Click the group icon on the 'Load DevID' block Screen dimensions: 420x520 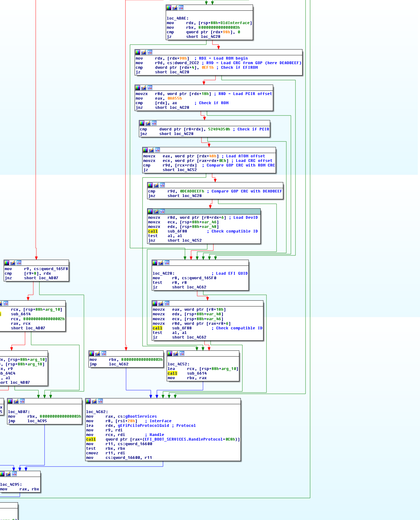162,211
